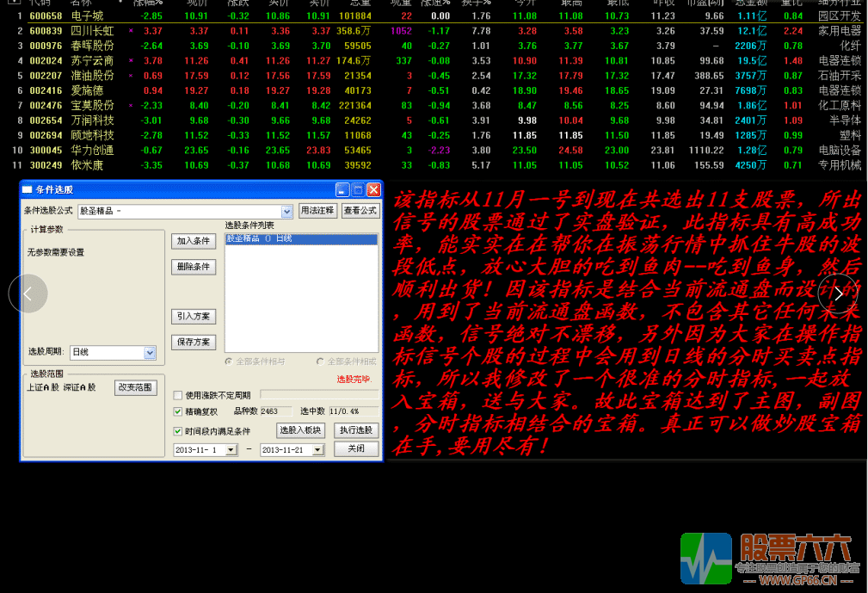868x593 pixels.
Task: Click the 删除条件 button
Action: tap(194, 267)
